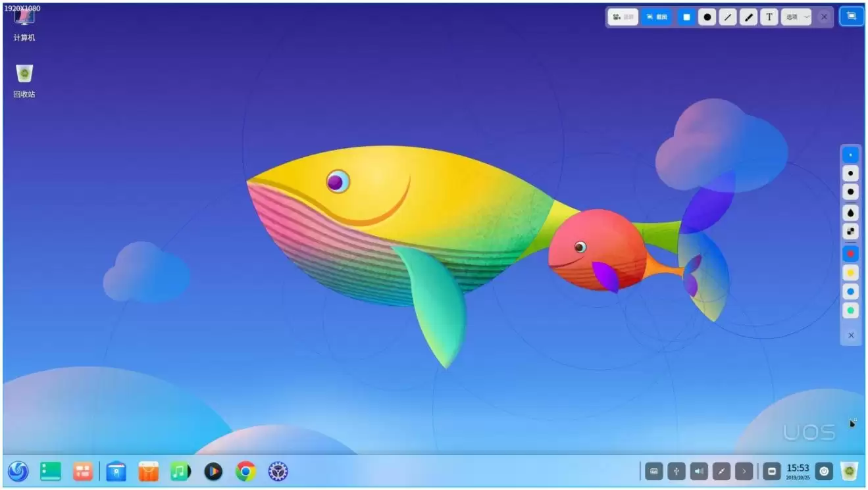Select the mosaic effect option
Screen dimensions: 868x490
(x=851, y=232)
